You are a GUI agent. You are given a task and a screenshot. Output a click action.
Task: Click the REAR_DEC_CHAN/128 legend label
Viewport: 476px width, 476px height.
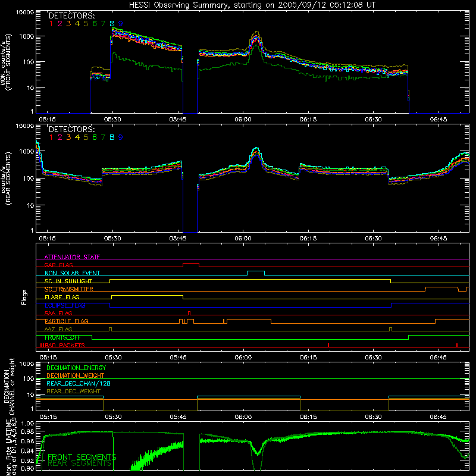tap(79, 383)
